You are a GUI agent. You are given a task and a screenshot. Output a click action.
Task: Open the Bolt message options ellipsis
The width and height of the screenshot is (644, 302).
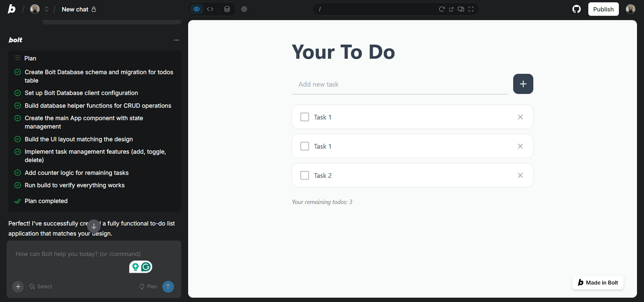[x=176, y=40]
